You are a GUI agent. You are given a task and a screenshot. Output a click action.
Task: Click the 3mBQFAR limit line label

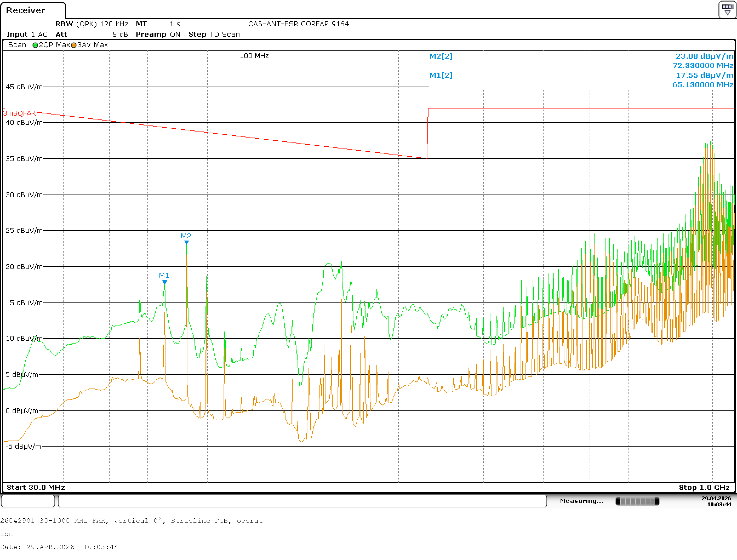(x=19, y=113)
